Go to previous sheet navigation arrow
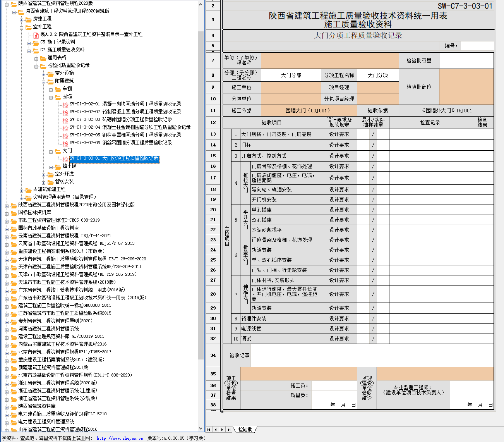Screen dimensions: 504x442 point(215,430)
